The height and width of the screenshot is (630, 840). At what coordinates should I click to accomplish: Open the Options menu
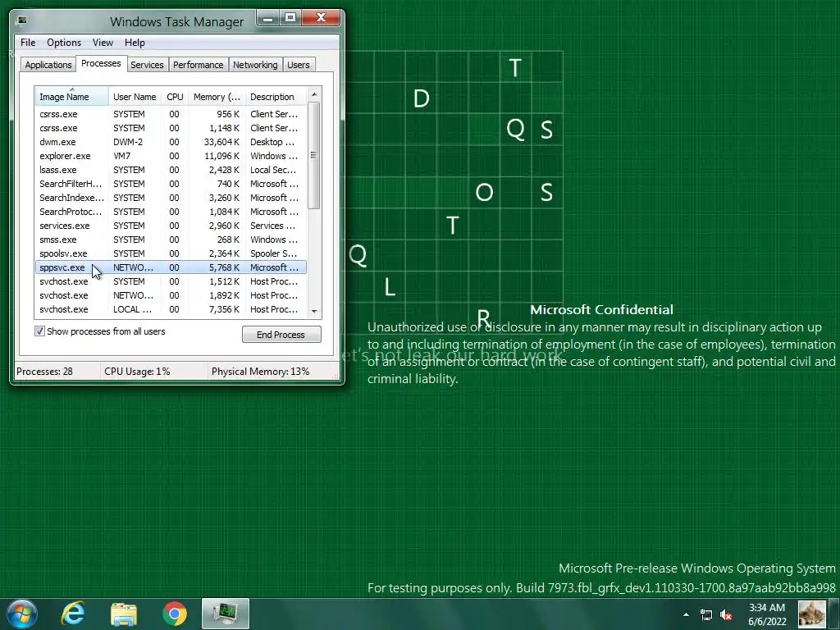point(64,43)
